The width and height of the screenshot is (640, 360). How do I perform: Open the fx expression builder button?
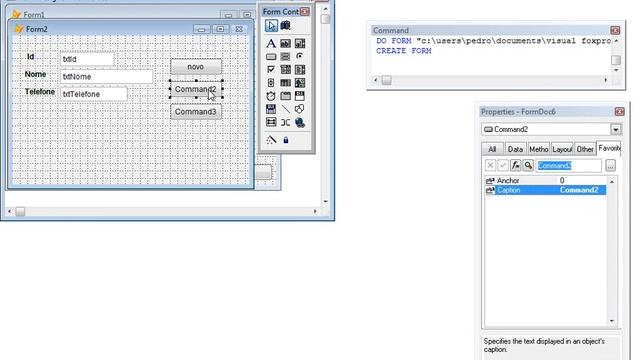point(516,165)
